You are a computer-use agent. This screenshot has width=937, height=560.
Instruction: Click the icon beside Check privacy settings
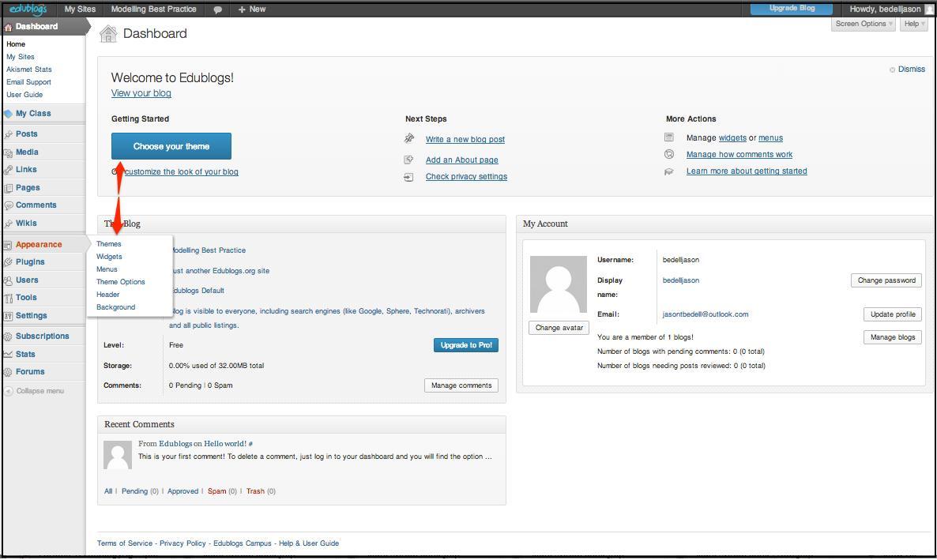(408, 177)
